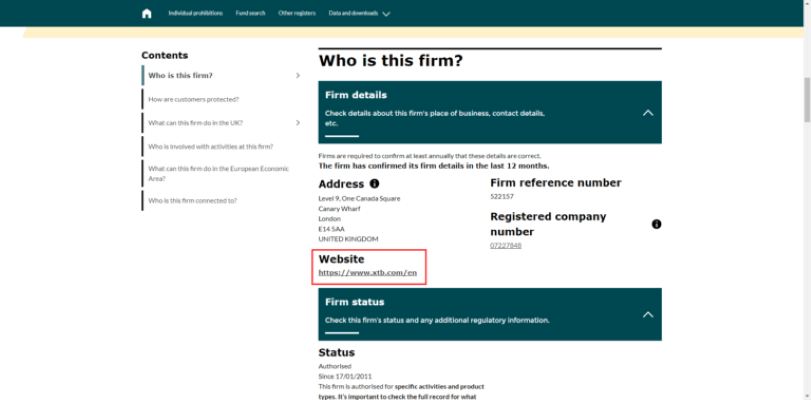
Task: Collapse the Firm status panel using its chevron
Action: point(647,314)
